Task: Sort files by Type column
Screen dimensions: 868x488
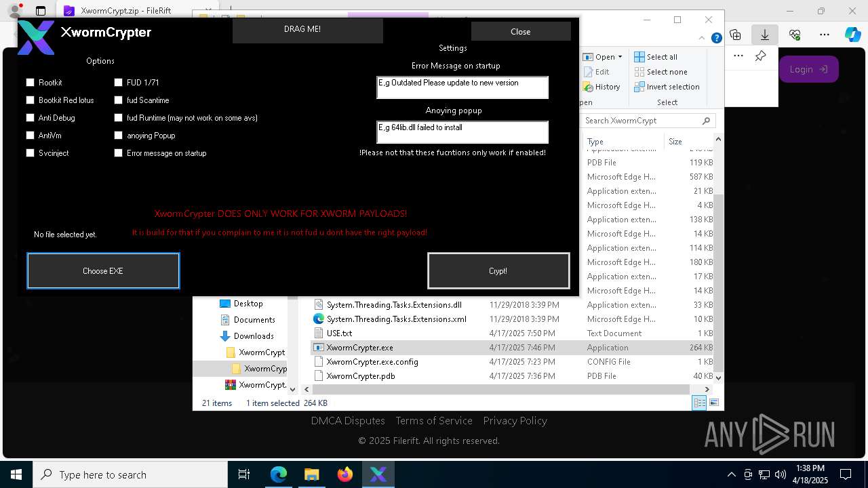Action: click(623, 142)
